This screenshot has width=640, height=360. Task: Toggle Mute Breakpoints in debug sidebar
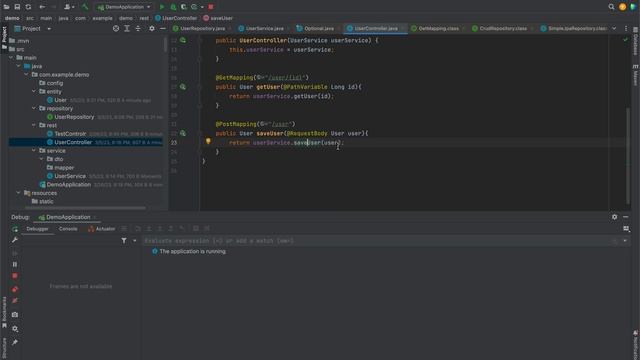click(15, 301)
